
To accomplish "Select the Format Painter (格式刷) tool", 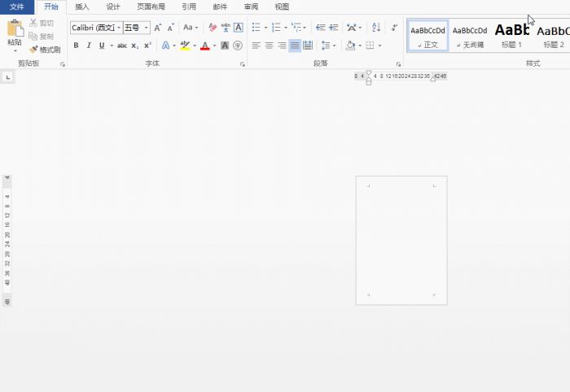I will click(x=45, y=50).
